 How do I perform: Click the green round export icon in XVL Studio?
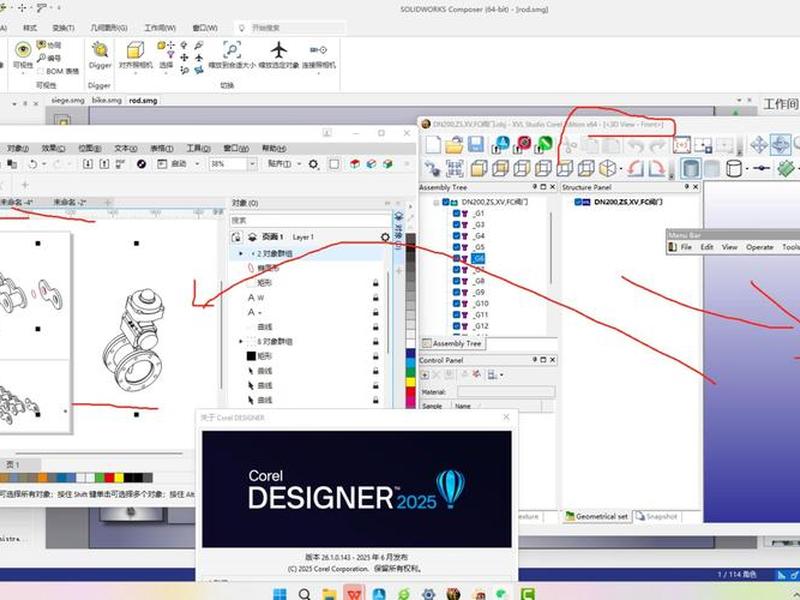pos(545,144)
